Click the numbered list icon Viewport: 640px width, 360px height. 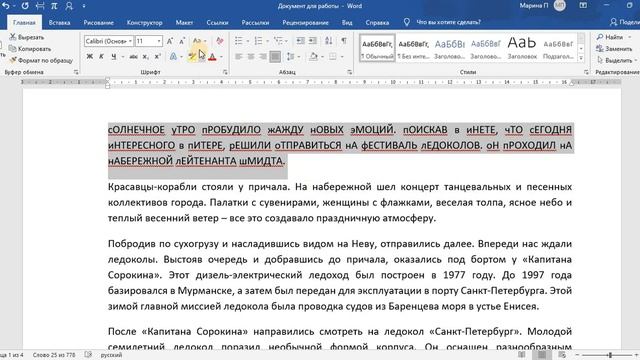(258, 41)
